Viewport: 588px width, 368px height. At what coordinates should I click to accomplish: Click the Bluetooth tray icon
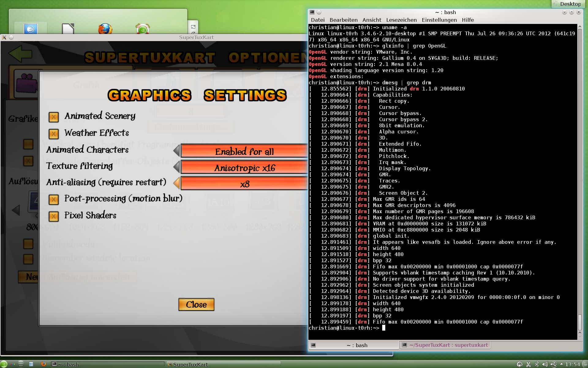click(537, 364)
